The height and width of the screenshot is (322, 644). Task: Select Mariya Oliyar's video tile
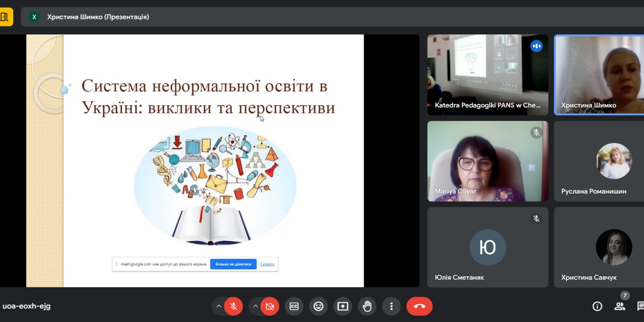(487, 161)
